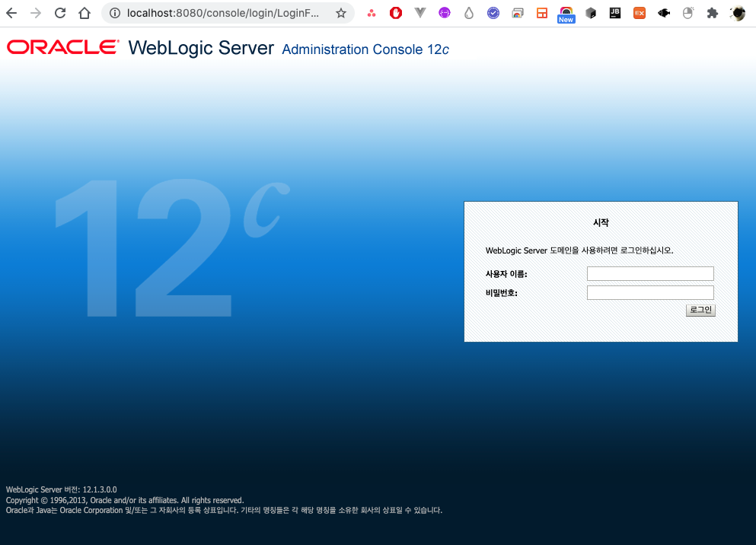
Task: Bookmark this page with the star icon
Action: click(341, 13)
